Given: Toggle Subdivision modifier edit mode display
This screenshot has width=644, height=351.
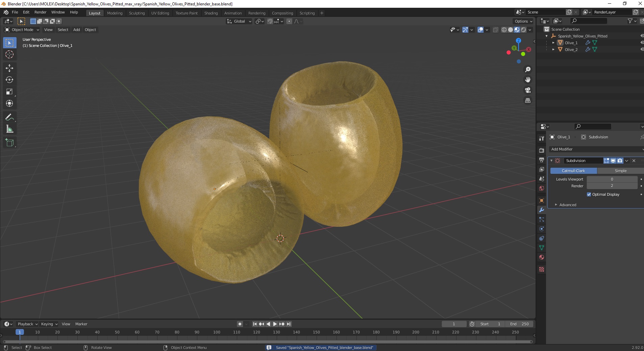Looking at the screenshot, I should pos(606,161).
